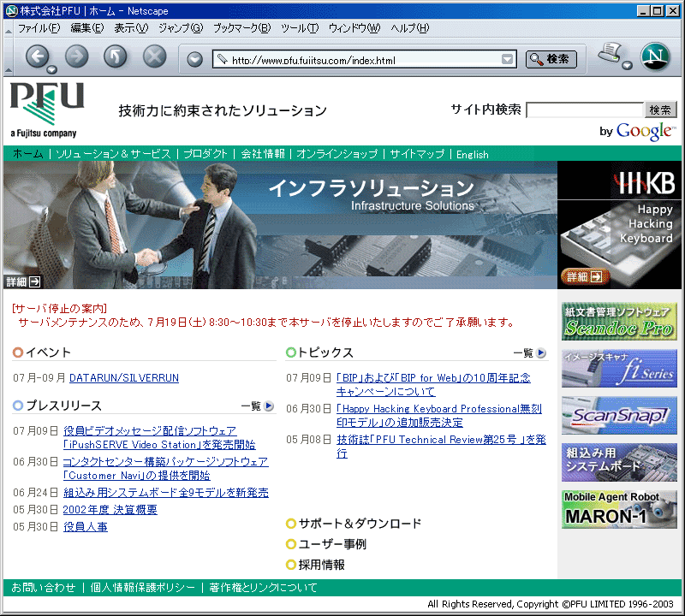Click the ユーザー事例 link
This screenshot has width=685, height=616.
pyautogui.click(x=332, y=544)
